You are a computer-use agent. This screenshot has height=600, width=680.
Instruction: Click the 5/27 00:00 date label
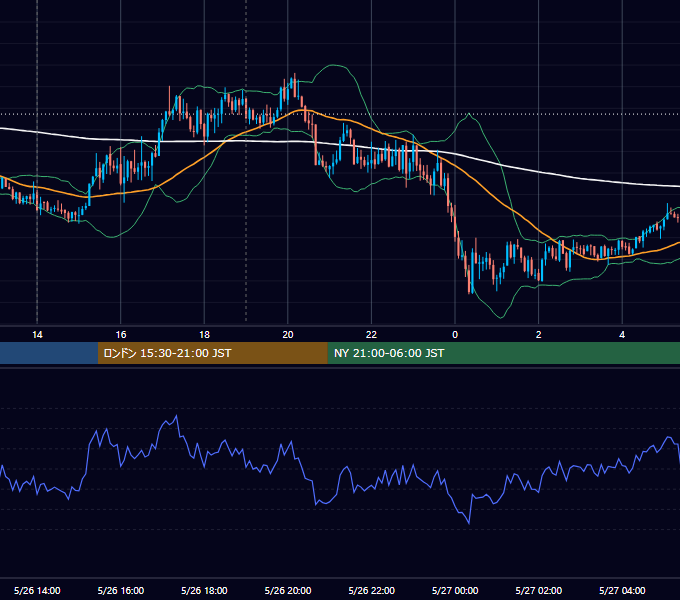(x=455, y=590)
